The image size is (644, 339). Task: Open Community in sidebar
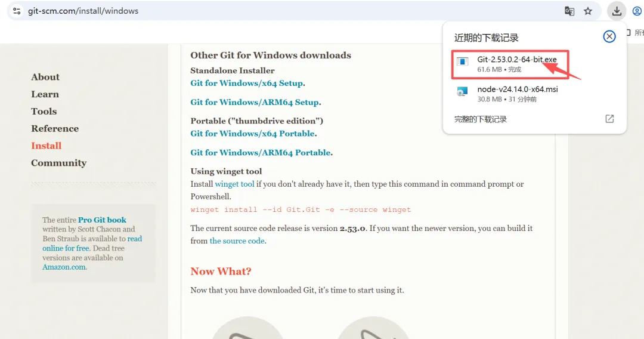58,163
